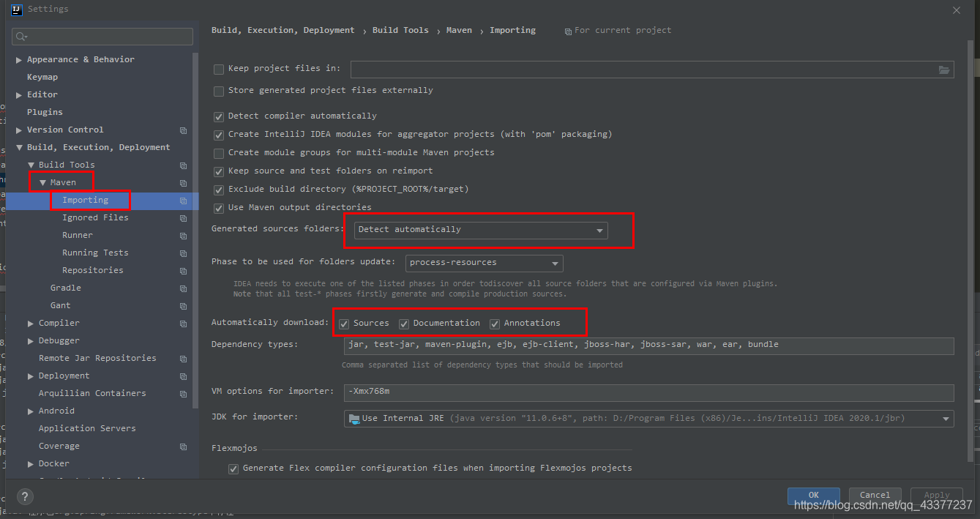This screenshot has height=519, width=980.
Task: Click project-level icon beside Running Tests
Action: click(183, 253)
